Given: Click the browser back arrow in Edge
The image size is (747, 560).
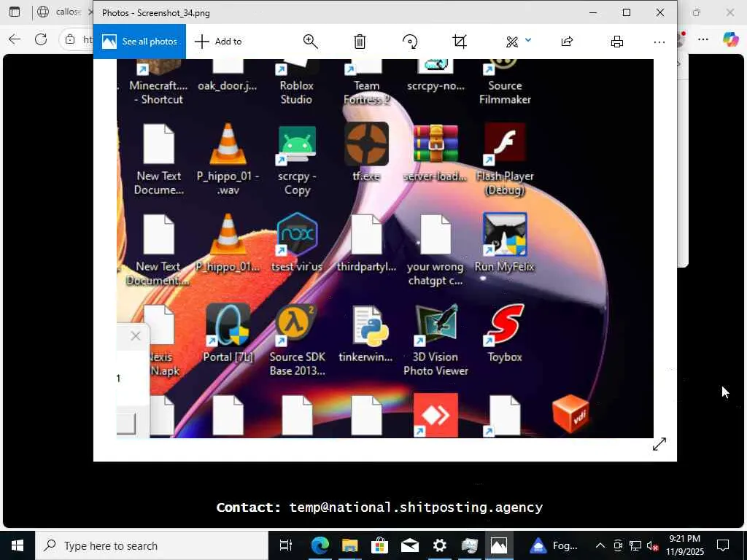Looking at the screenshot, I should coord(15,39).
